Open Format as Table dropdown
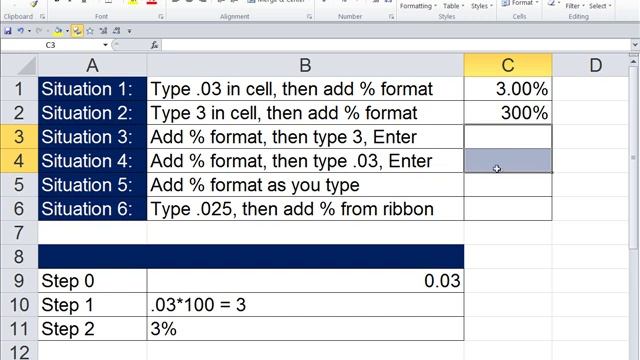The image size is (640, 360). [x=453, y=6]
